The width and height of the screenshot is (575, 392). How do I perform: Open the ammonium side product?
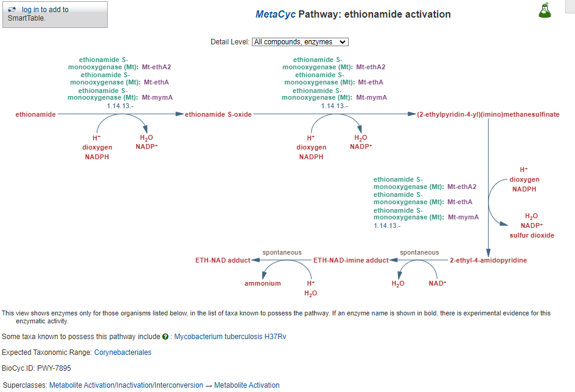click(x=263, y=284)
